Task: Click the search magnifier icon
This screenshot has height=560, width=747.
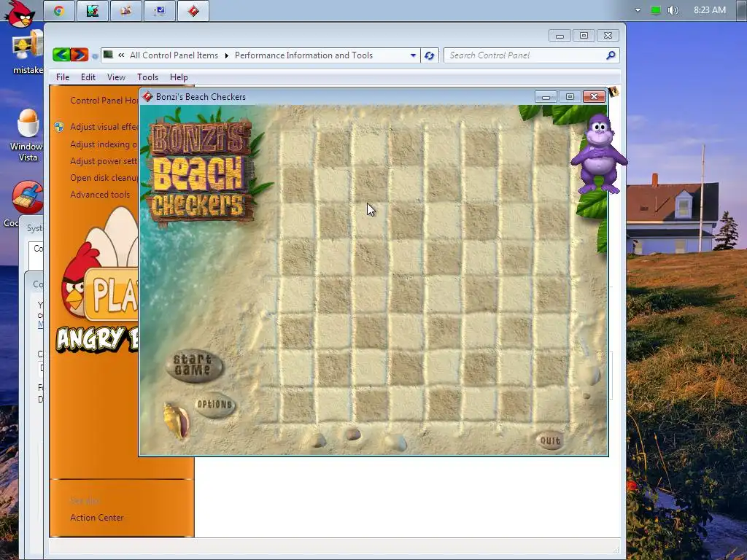Action: tap(611, 55)
